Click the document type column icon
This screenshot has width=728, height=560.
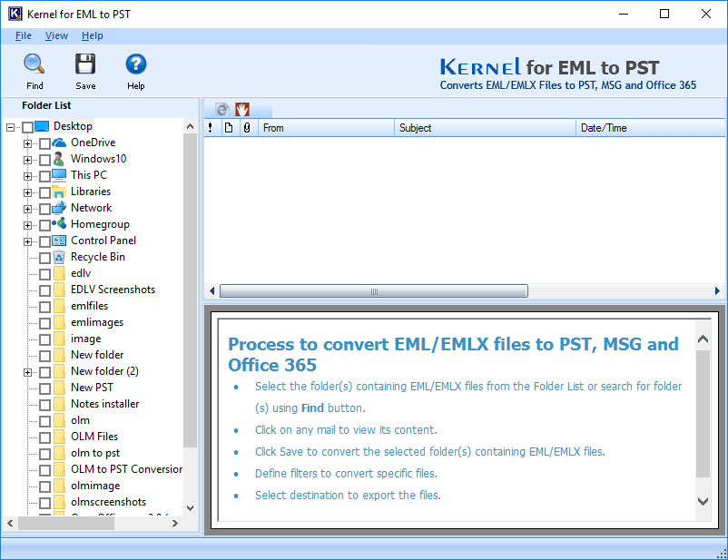[229, 128]
